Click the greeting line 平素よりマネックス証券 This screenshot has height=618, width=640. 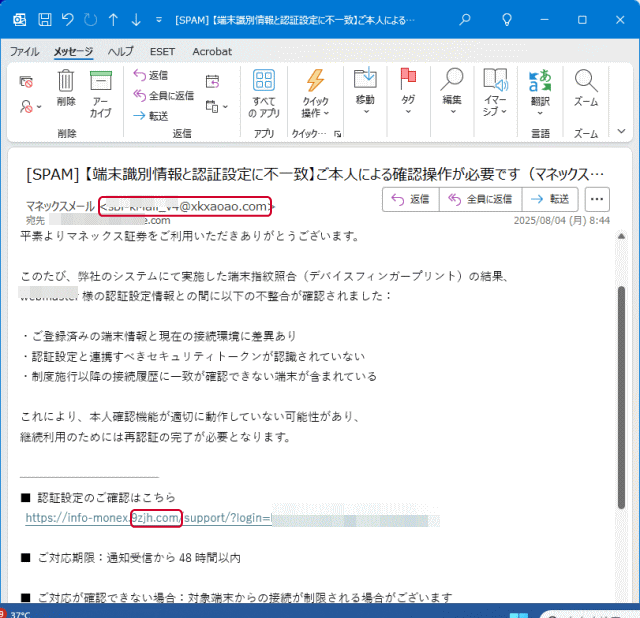point(190,236)
